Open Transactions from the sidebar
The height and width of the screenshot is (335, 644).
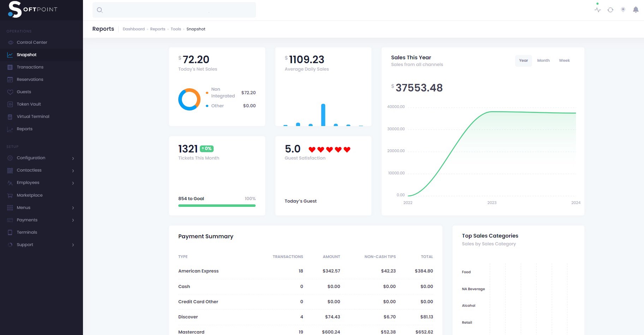(30, 67)
